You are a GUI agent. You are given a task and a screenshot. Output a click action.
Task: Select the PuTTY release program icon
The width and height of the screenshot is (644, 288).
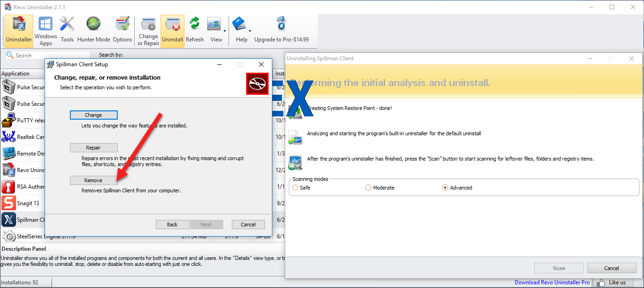click(x=9, y=121)
